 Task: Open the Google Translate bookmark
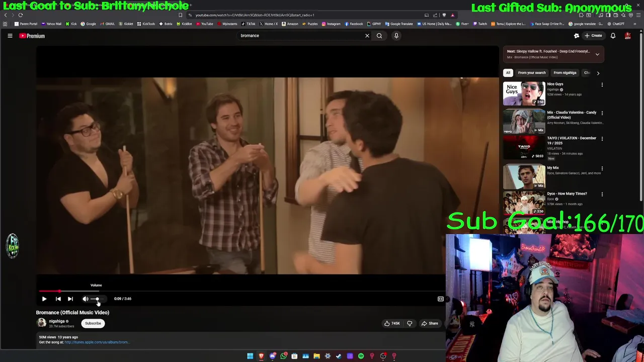click(399, 24)
